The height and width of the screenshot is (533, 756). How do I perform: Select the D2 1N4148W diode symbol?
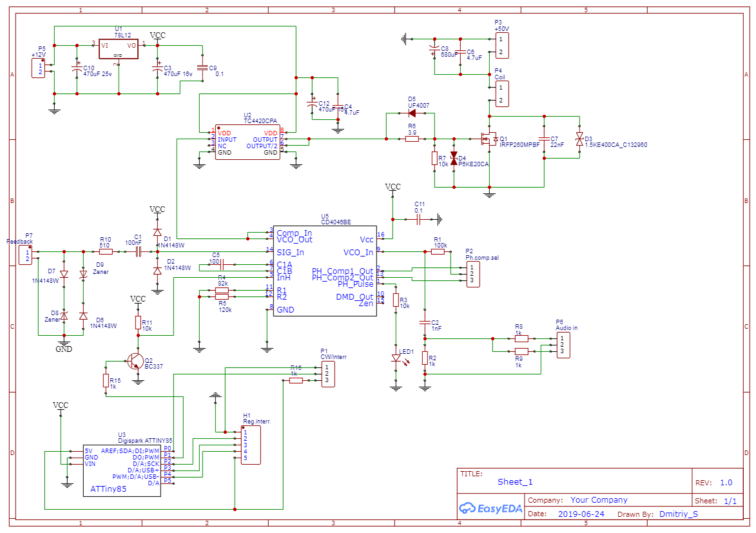157,271
